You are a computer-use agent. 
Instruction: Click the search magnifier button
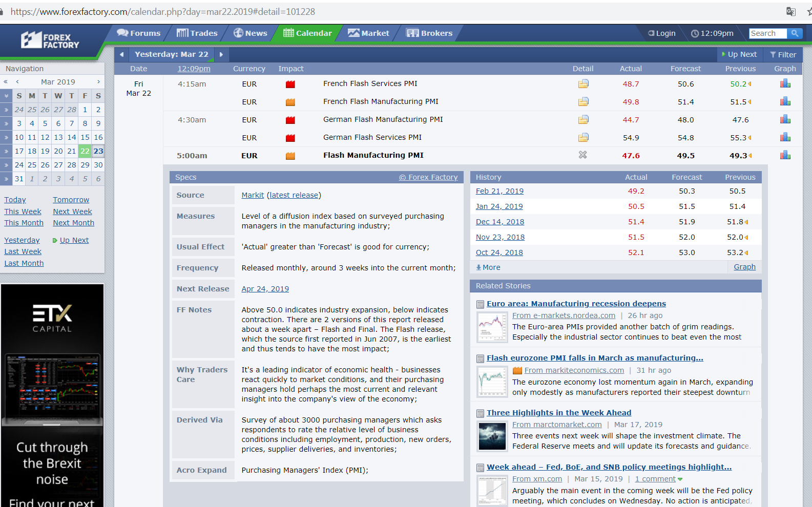point(795,33)
